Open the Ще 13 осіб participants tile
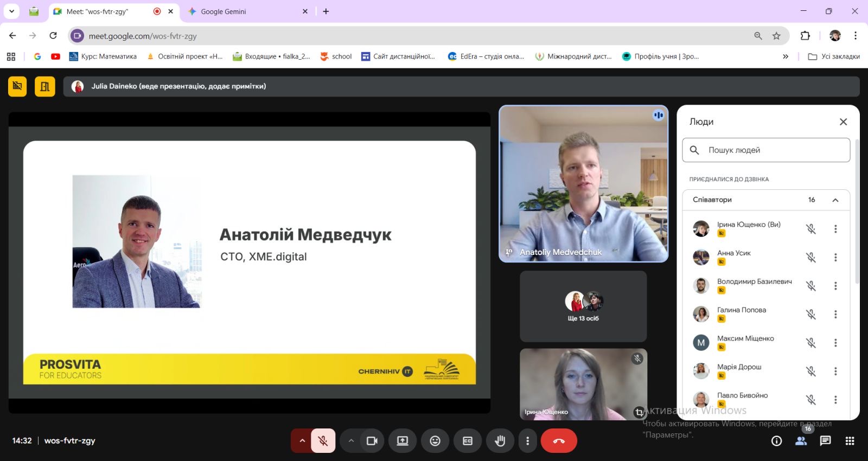This screenshot has width=868, height=461. [x=583, y=306]
